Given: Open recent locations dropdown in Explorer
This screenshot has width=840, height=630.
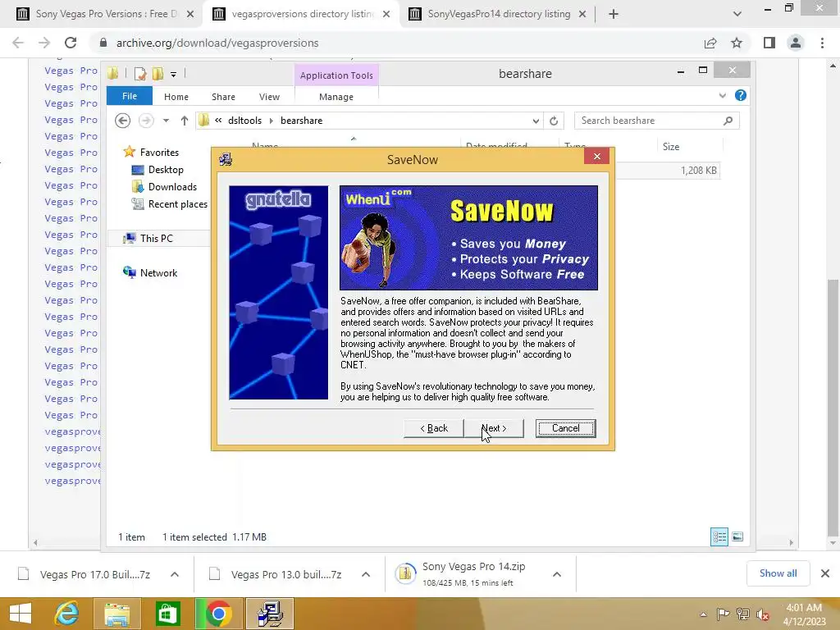Looking at the screenshot, I should coord(166,121).
